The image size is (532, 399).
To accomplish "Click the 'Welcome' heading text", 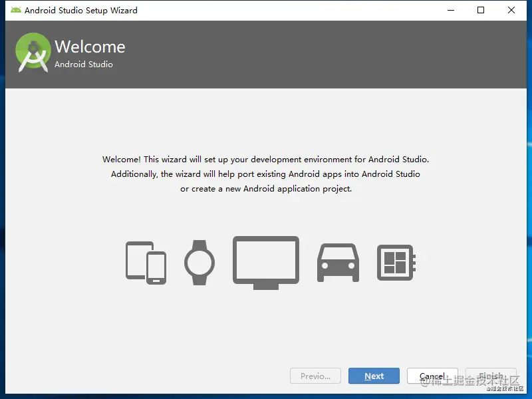I will (90, 47).
